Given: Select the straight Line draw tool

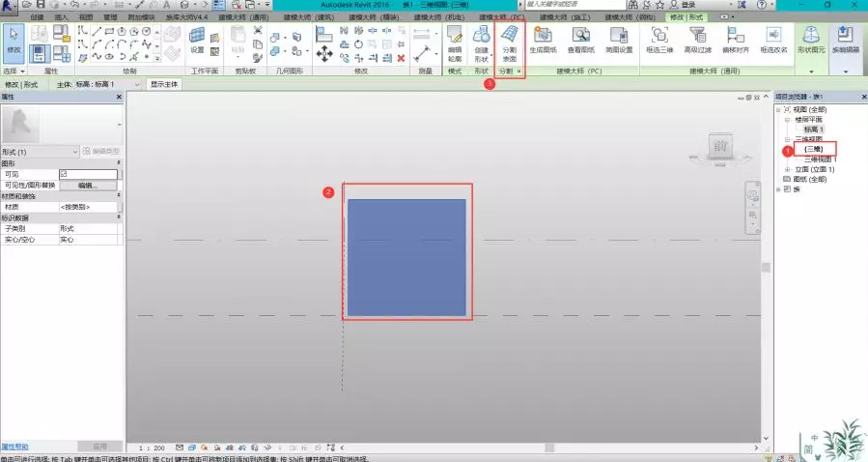Looking at the screenshot, I should 97,31.
